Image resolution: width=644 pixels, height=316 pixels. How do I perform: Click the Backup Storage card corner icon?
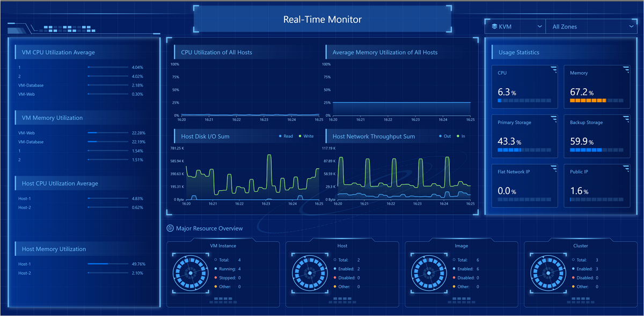[x=626, y=118]
